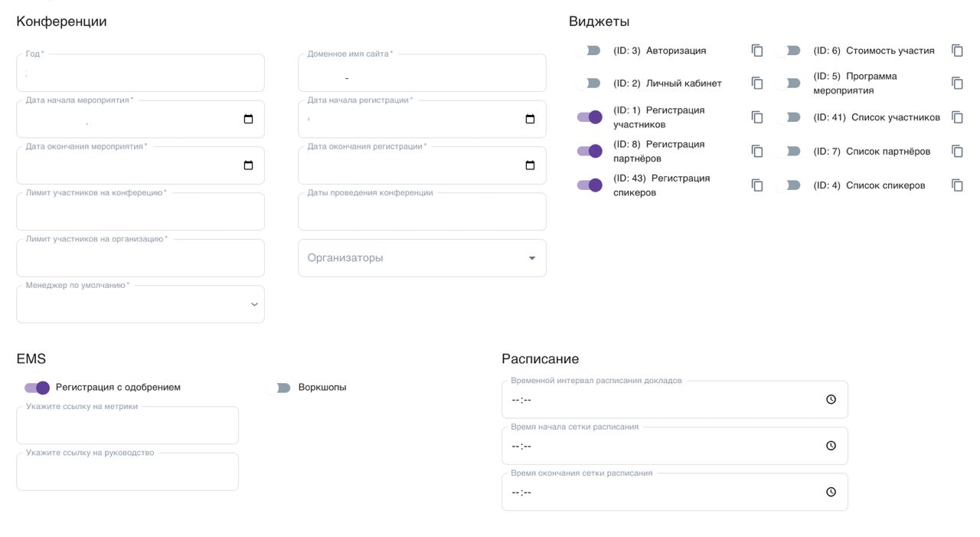The width and height of the screenshot is (980, 537).
Task: Turn off Регистрация с одобрением switch
Action: click(37, 388)
